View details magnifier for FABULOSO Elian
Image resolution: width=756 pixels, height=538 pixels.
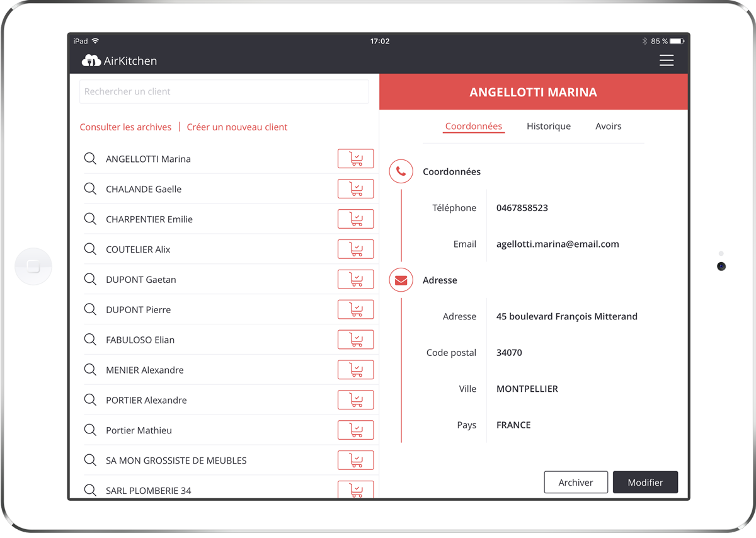(90, 340)
